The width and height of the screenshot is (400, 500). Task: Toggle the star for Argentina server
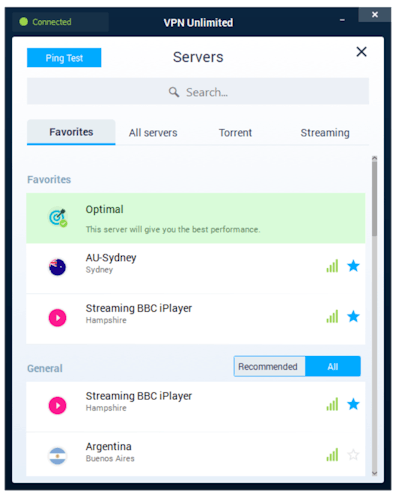353,455
